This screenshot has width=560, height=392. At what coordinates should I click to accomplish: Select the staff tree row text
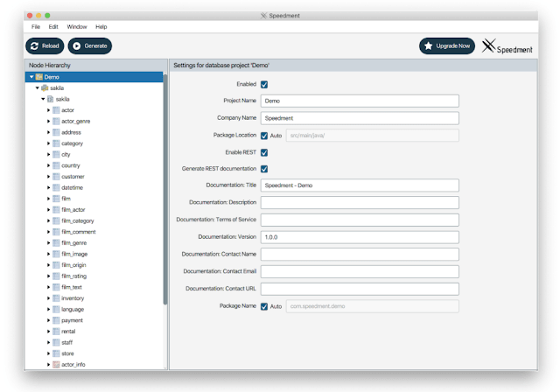pos(66,342)
